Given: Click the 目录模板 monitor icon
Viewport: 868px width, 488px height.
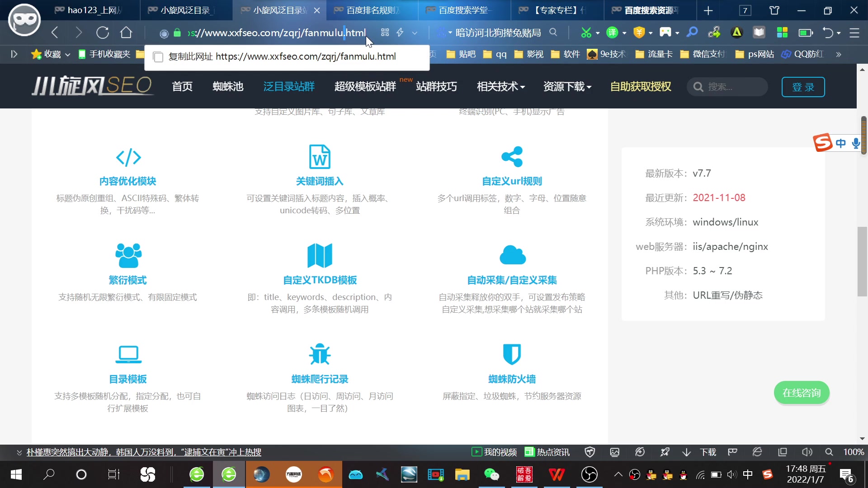Looking at the screenshot, I should click(128, 355).
